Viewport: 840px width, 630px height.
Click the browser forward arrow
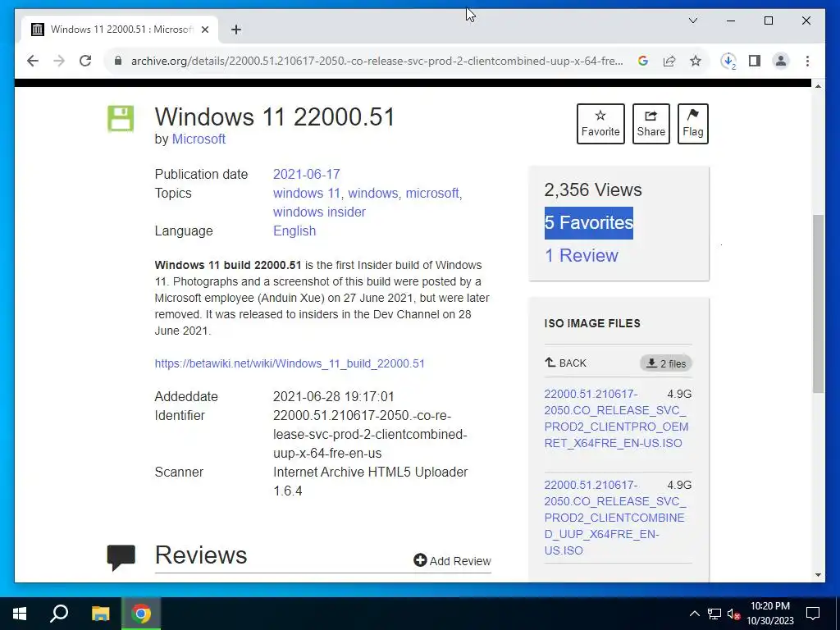[x=59, y=61]
